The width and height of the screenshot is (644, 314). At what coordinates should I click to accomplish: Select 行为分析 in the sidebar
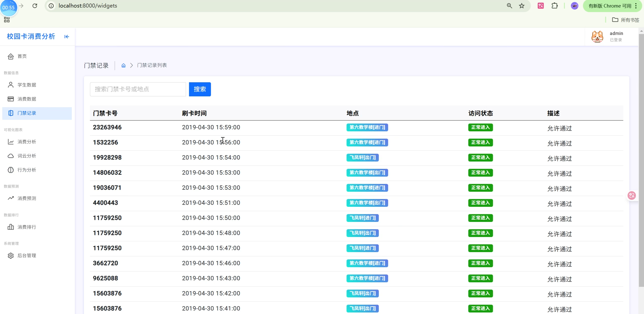(x=27, y=170)
